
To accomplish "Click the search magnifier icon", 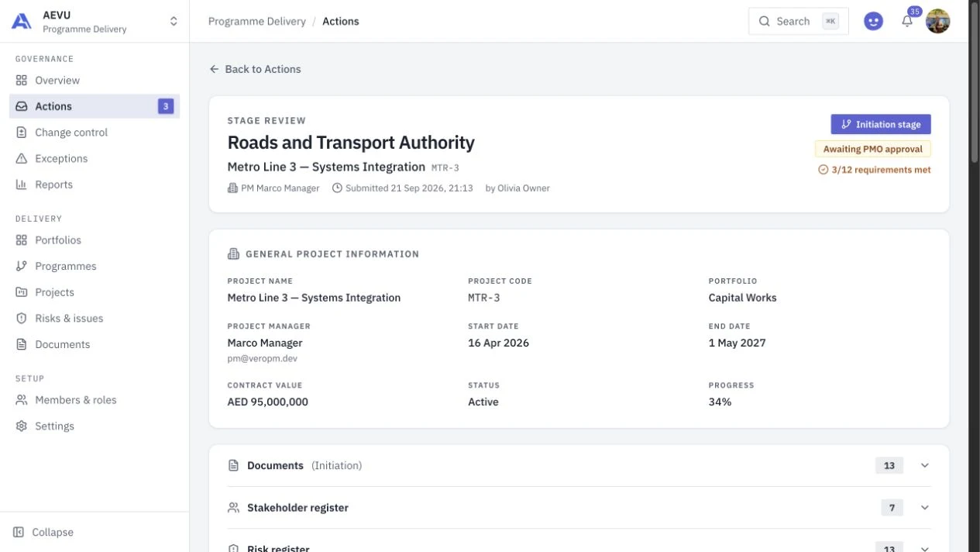I will point(765,22).
